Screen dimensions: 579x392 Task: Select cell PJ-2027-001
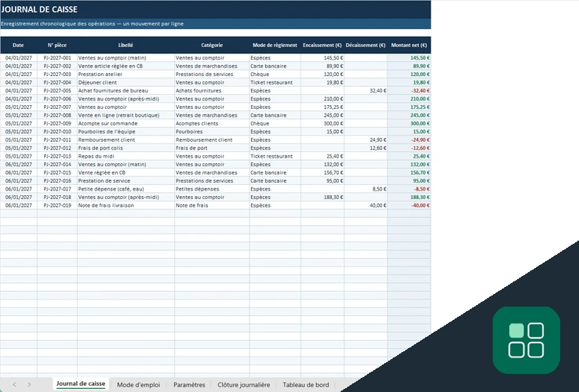coord(57,58)
